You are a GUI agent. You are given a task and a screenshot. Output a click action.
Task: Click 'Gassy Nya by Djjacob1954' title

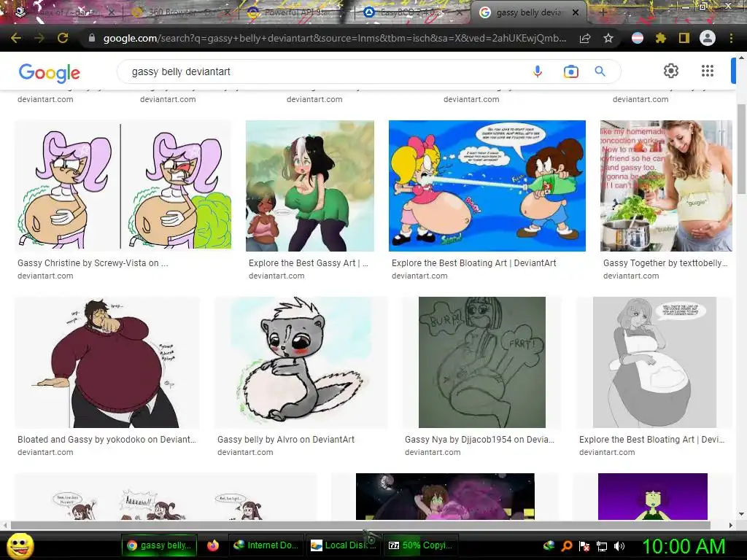[x=480, y=440]
